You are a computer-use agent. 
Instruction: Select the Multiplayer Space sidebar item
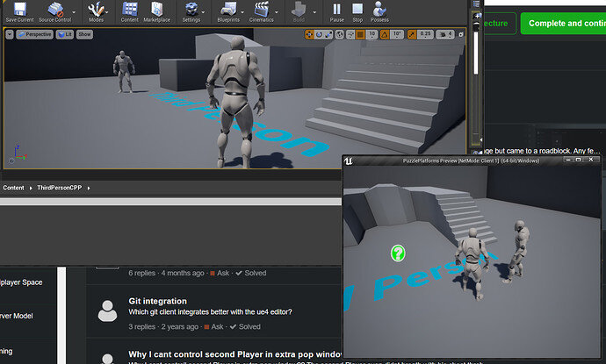21,282
